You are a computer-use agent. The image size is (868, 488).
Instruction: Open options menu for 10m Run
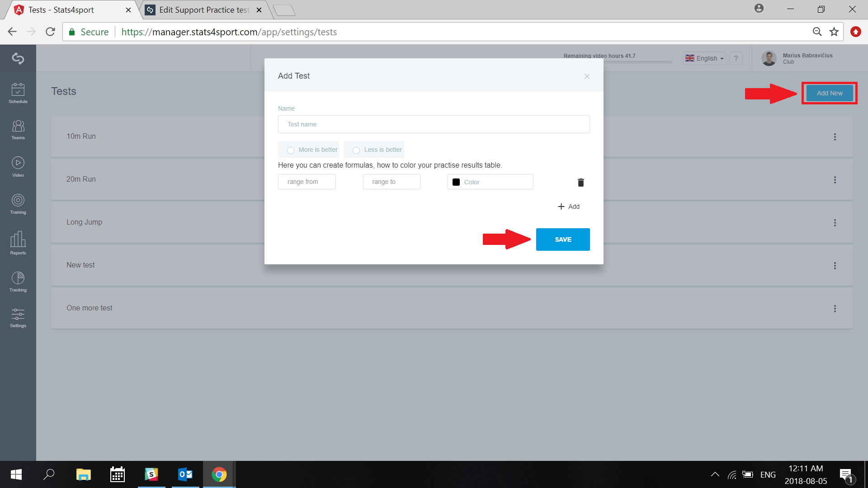click(x=835, y=137)
